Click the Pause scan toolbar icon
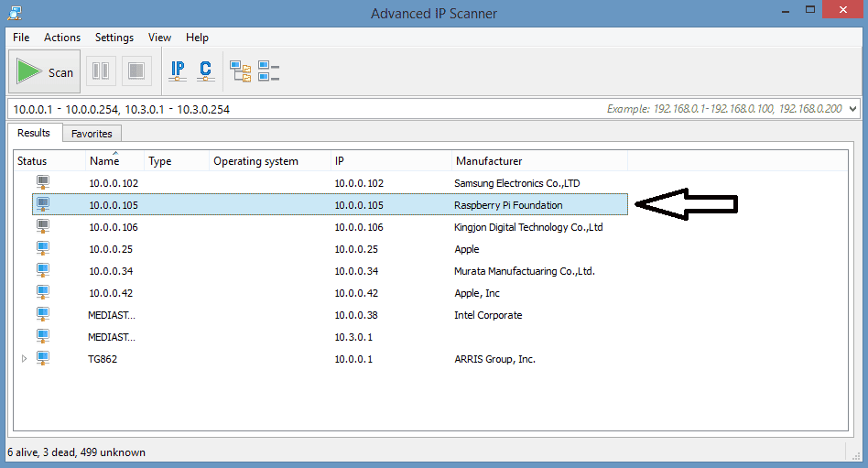 tap(101, 71)
